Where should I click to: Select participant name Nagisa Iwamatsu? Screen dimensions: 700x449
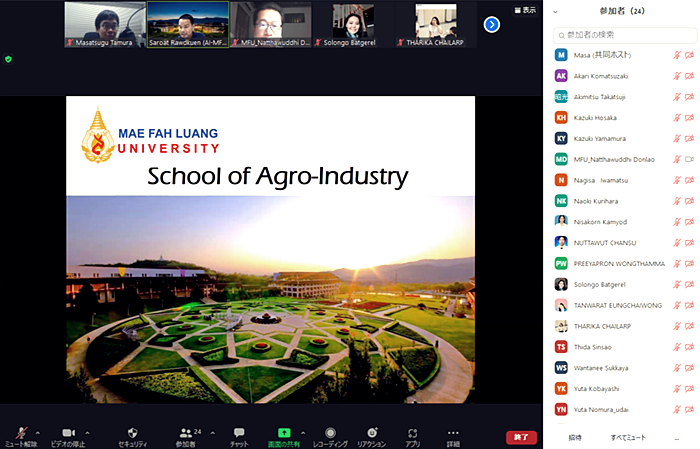[601, 180]
